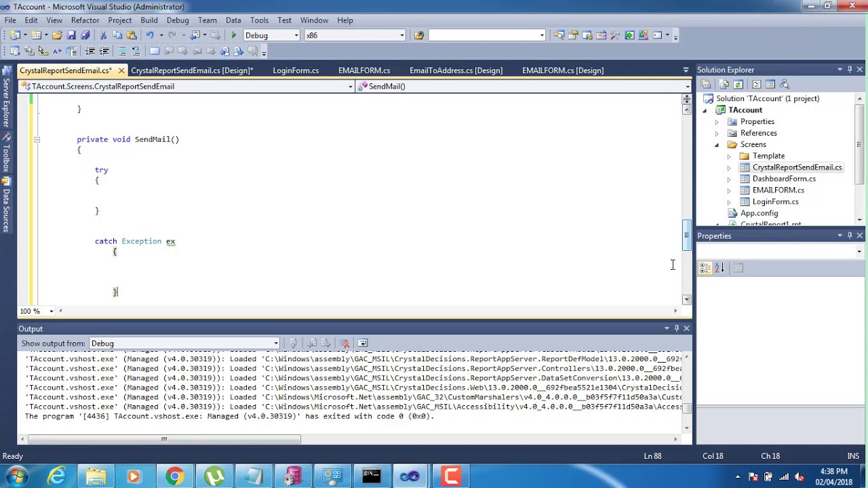Open Google Chrome from the taskbar
The image size is (868, 488).
(x=174, y=476)
